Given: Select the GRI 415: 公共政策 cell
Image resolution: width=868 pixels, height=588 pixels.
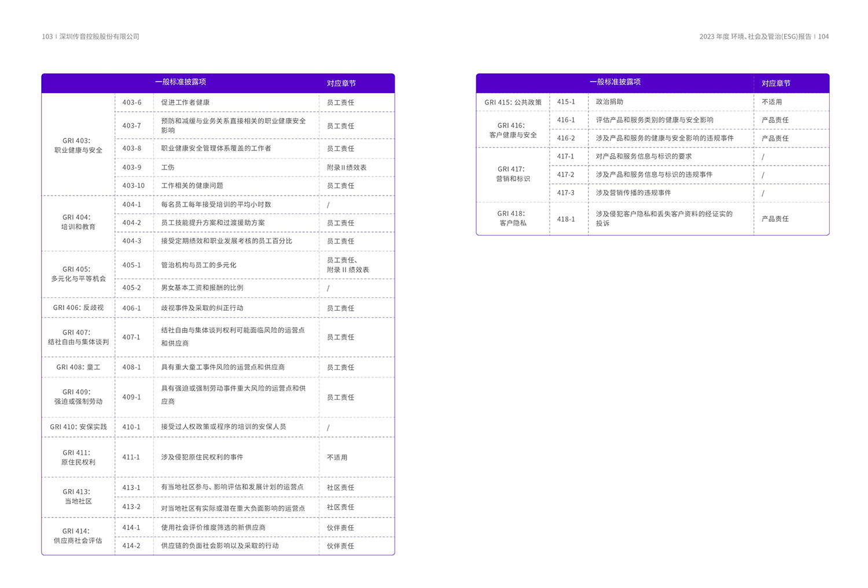Looking at the screenshot, I should (x=513, y=102).
